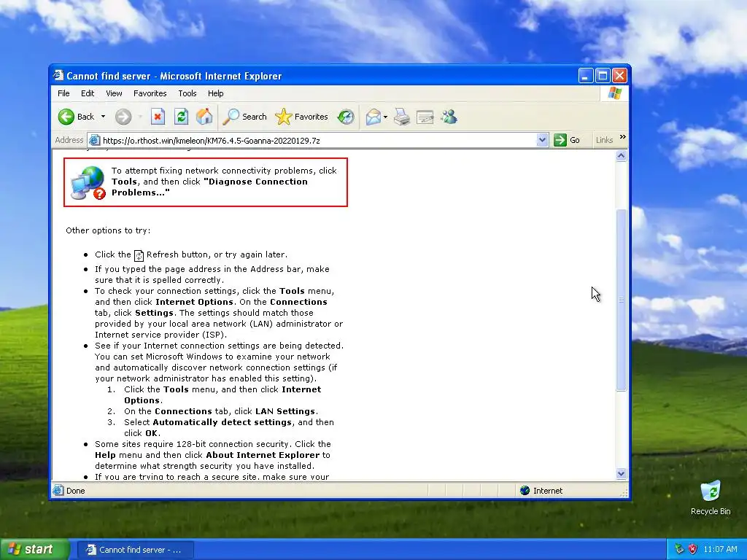The height and width of the screenshot is (560, 747).
Task: Open the File menu
Action: [x=63, y=93]
